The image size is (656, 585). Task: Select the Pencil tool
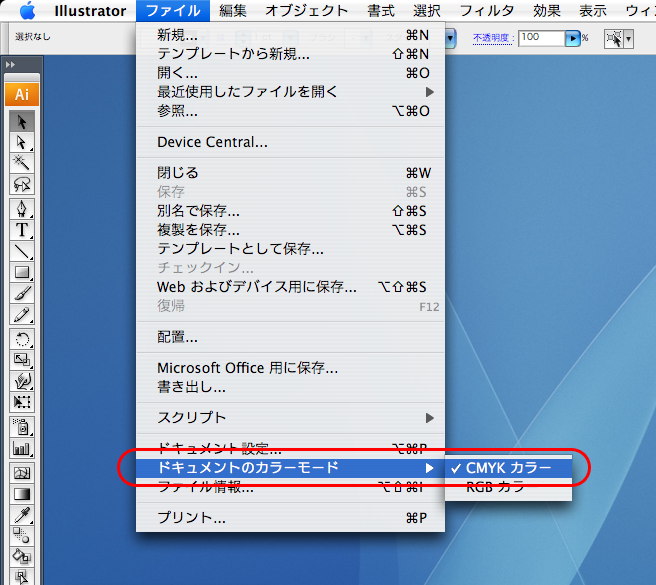click(22, 314)
